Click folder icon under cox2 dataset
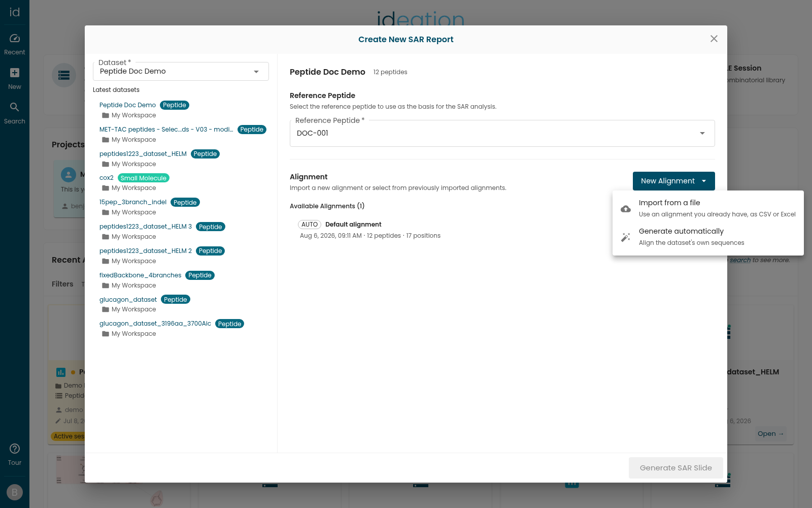The height and width of the screenshot is (508, 812). point(106,188)
